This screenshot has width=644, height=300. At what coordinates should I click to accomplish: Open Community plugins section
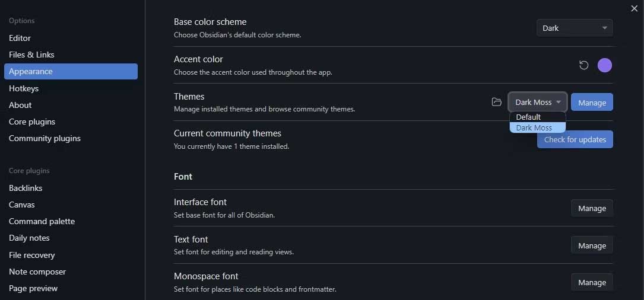click(45, 138)
